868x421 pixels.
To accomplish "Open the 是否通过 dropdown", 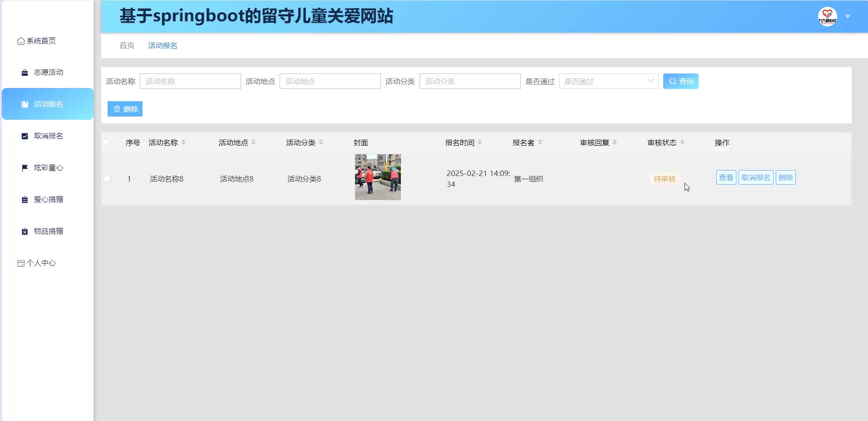I will point(608,81).
